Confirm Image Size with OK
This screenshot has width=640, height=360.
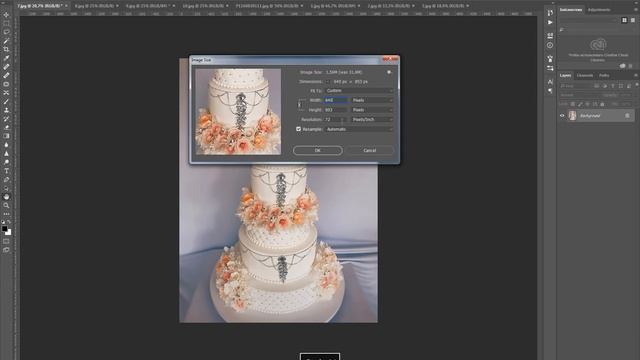pyautogui.click(x=318, y=150)
